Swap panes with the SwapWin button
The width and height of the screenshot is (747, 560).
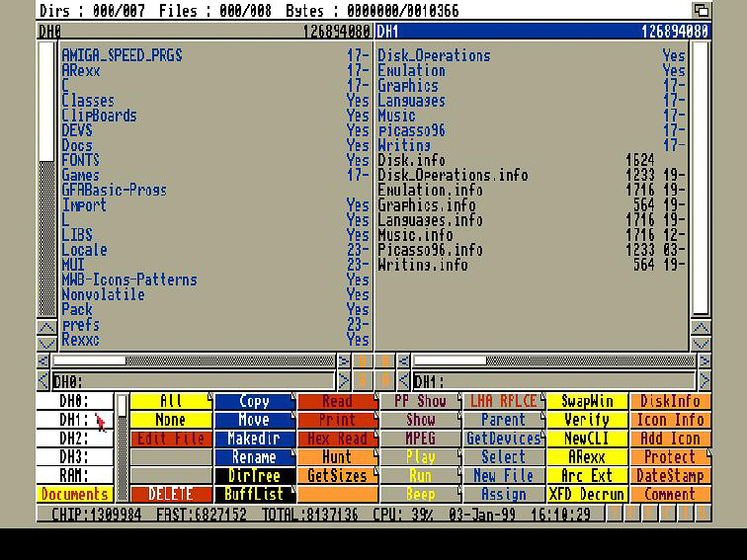pos(587,401)
